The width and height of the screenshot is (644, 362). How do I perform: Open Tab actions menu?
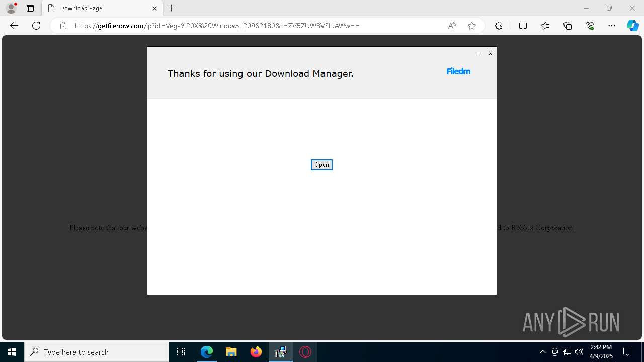click(x=30, y=8)
